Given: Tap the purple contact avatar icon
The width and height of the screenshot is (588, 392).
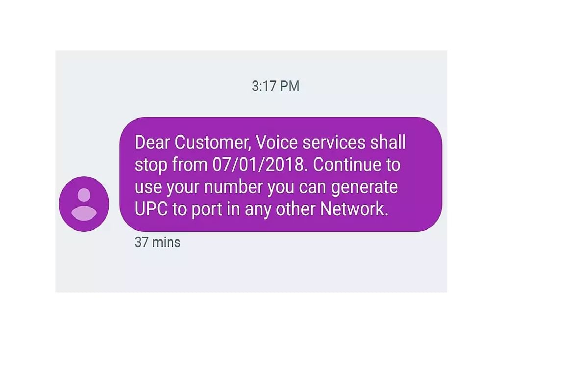Looking at the screenshot, I should pyautogui.click(x=84, y=204).
